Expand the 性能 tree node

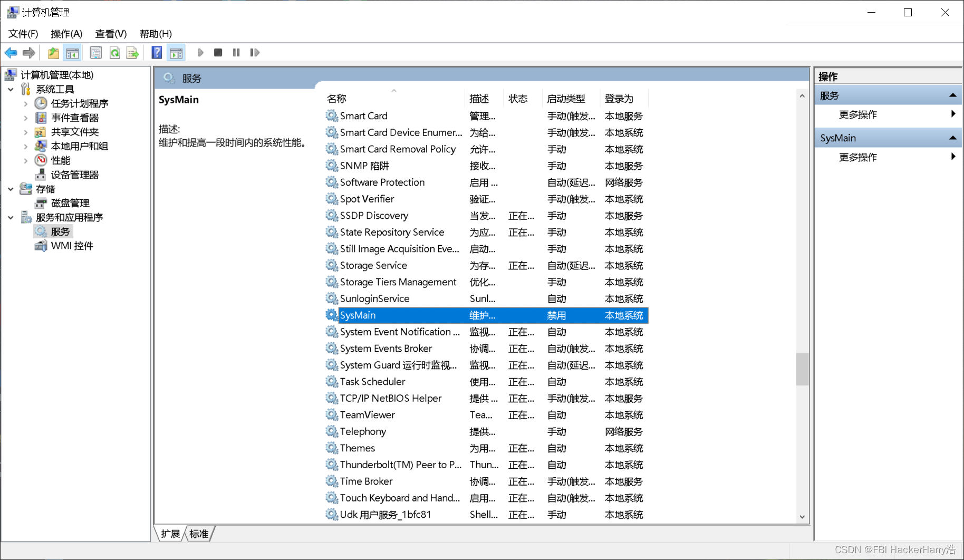point(25,161)
